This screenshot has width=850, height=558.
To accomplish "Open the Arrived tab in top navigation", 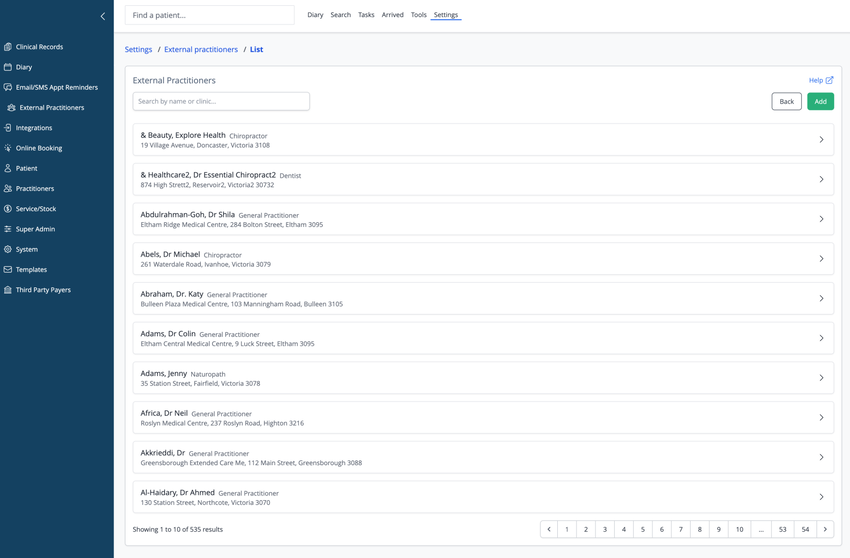I will click(392, 15).
